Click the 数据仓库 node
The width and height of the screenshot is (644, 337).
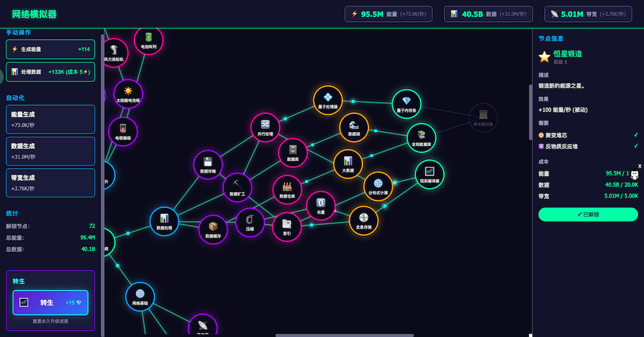(287, 189)
